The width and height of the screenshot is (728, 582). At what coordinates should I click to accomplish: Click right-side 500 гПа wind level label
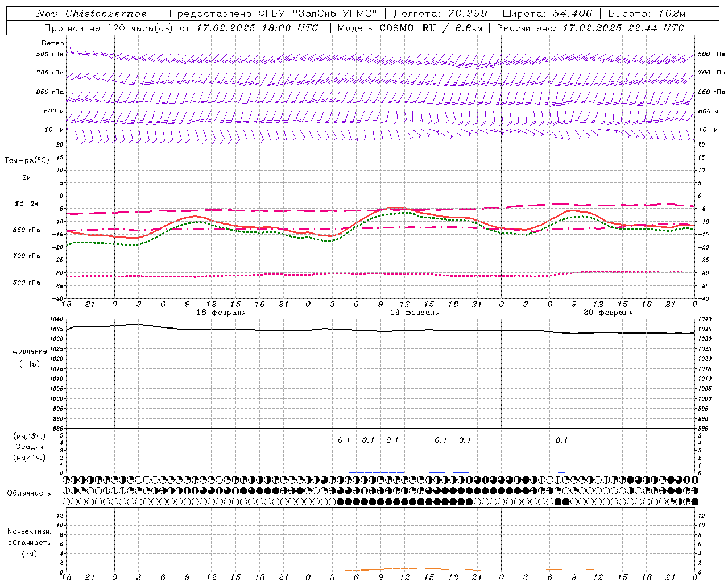(x=712, y=54)
